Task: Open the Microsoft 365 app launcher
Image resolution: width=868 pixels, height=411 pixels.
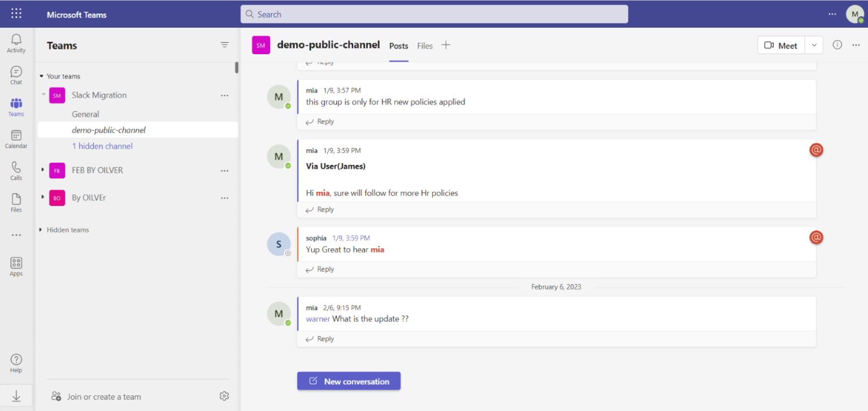Action: pyautogui.click(x=16, y=14)
